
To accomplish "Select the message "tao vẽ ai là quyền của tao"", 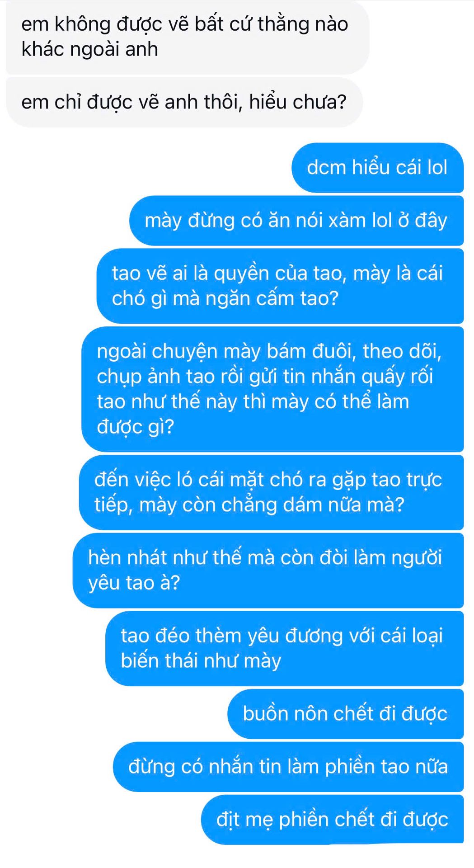I will pyautogui.click(x=280, y=286).
